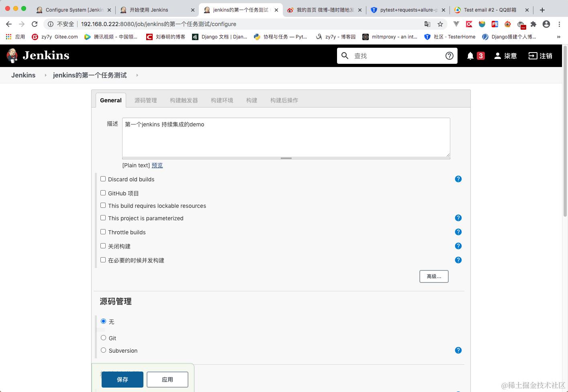Check the GitHub 项目 checkbox
The image size is (568, 392).
pos(103,193)
